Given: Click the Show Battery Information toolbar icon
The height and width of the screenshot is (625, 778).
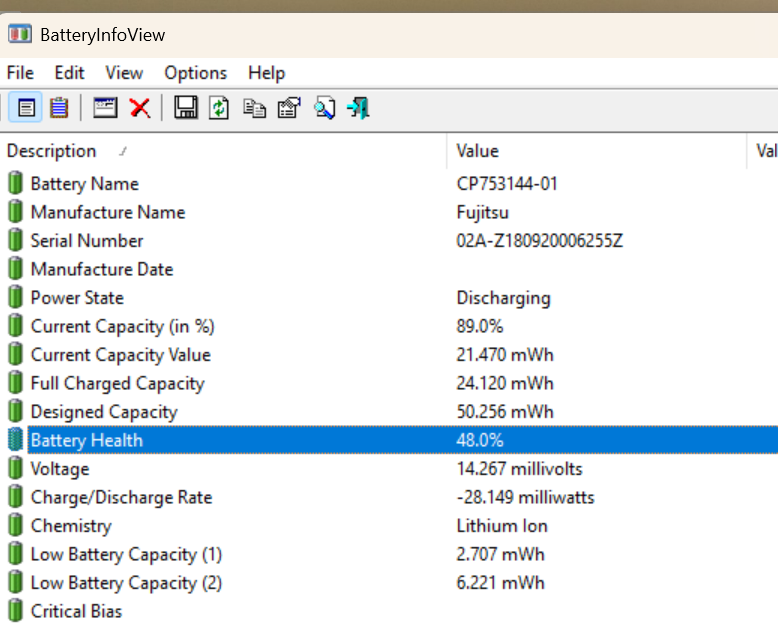Looking at the screenshot, I should point(26,107).
